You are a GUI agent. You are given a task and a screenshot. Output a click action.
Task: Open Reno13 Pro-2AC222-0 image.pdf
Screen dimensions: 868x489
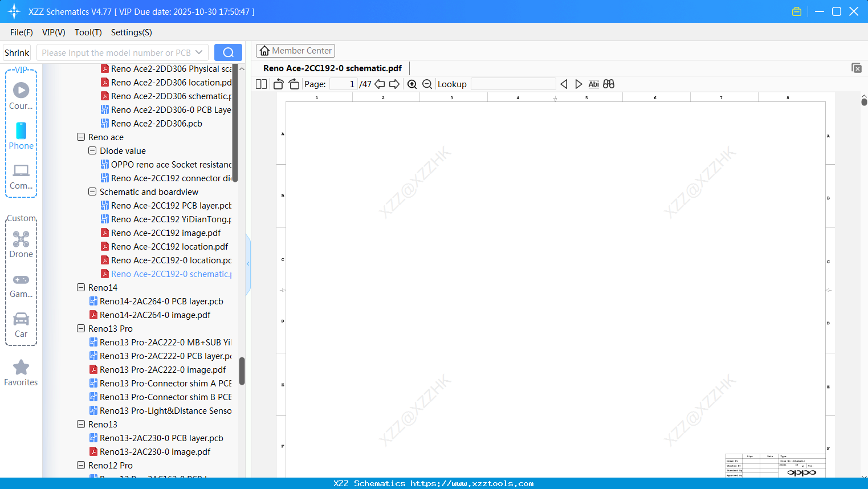157,370
